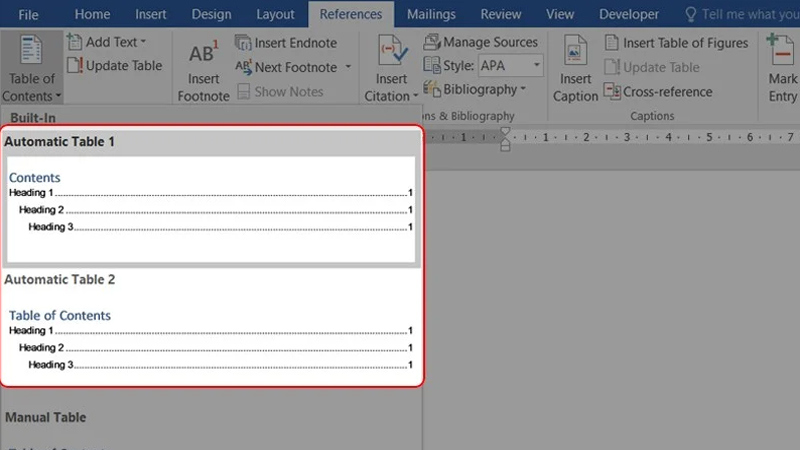Go to the Layout ribbon tab

point(275,14)
